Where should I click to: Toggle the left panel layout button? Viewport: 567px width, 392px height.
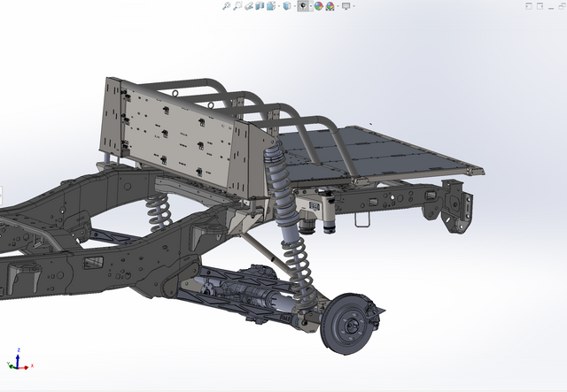pos(529,5)
